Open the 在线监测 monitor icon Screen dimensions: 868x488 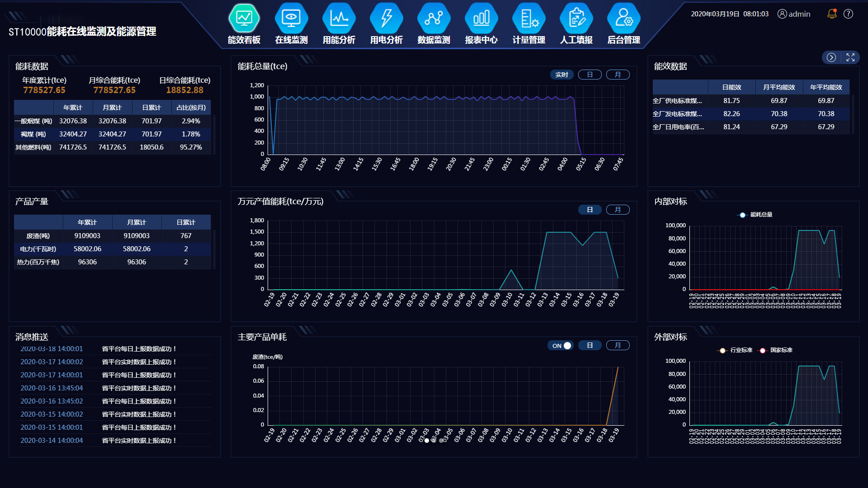tap(291, 19)
